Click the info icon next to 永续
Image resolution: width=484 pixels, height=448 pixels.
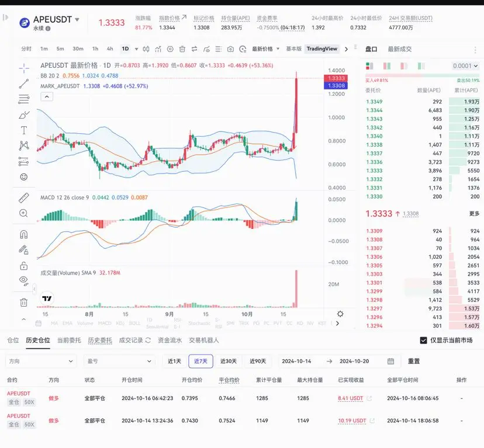point(48,29)
